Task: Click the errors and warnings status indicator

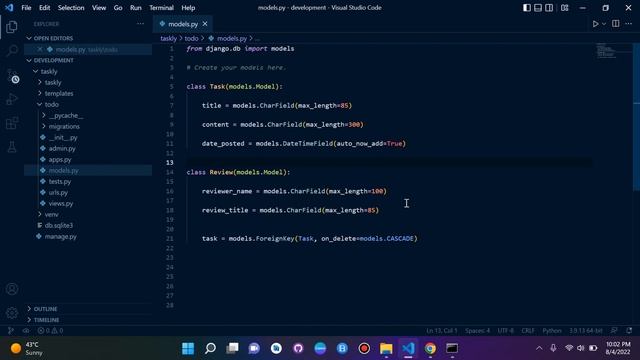Action: coord(50,331)
